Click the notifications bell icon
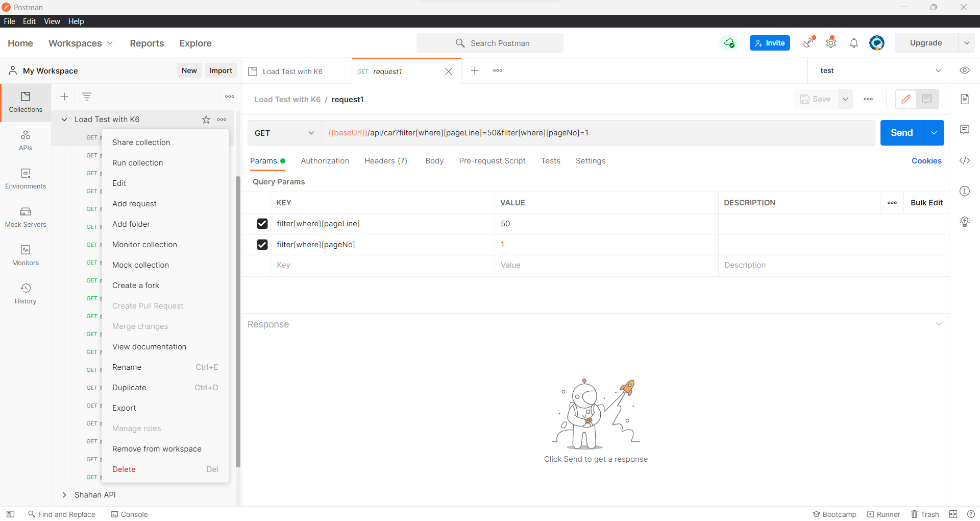980x521 pixels. click(x=853, y=43)
